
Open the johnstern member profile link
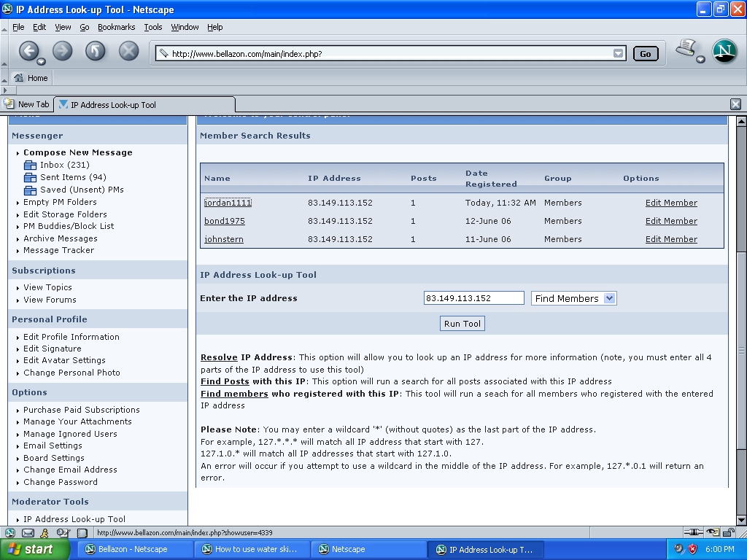(x=224, y=239)
